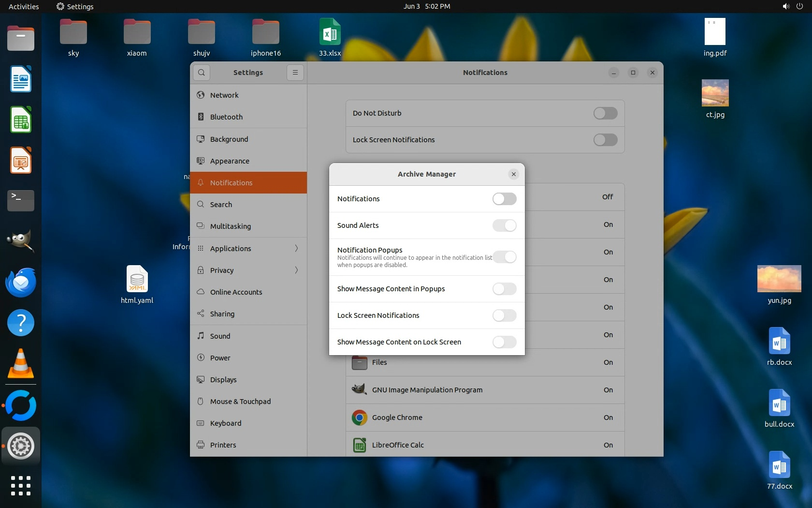Image resolution: width=812 pixels, height=508 pixels.
Task: Toggle Sound Alerts in Archive Manager dialog
Action: tap(504, 225)
